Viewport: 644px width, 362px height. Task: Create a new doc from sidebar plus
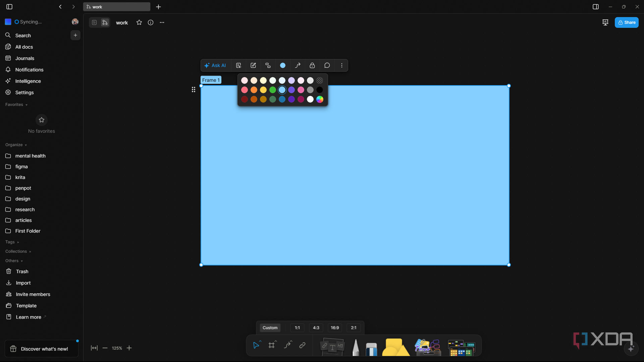(x=75, y=35)
